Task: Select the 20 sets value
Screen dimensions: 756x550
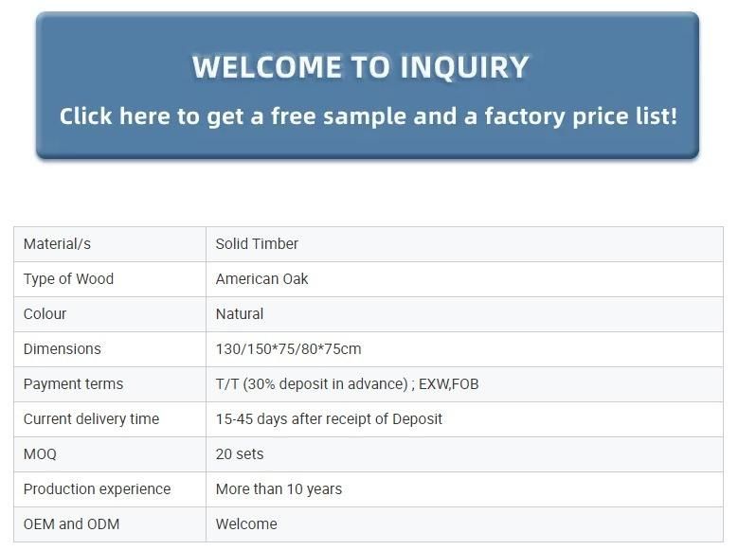Action: point(240,454)
